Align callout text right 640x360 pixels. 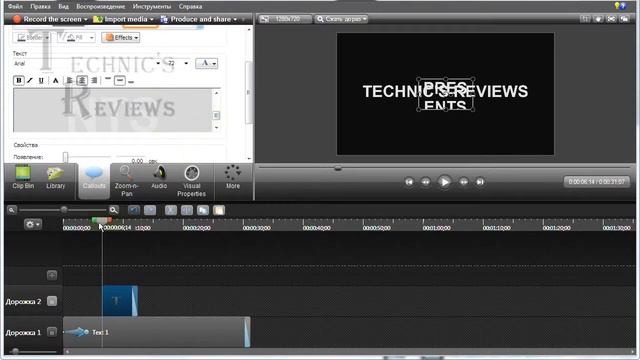click(94, 80)
